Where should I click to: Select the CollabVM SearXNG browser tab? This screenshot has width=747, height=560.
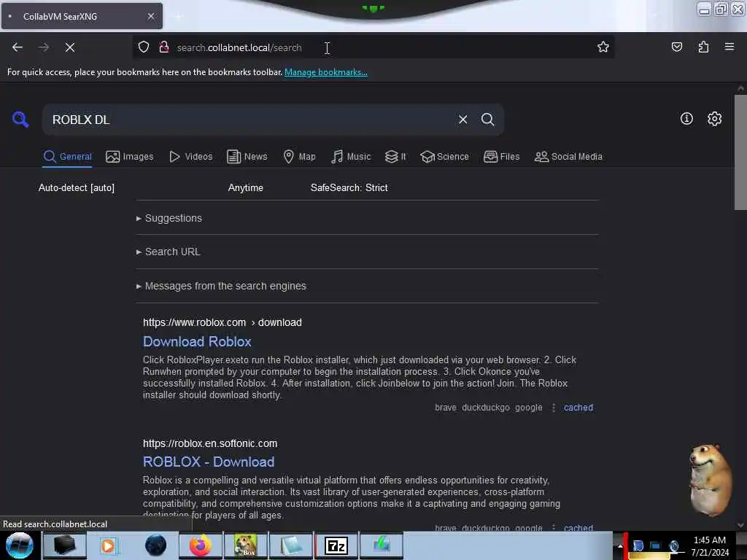tap(82, 16)
